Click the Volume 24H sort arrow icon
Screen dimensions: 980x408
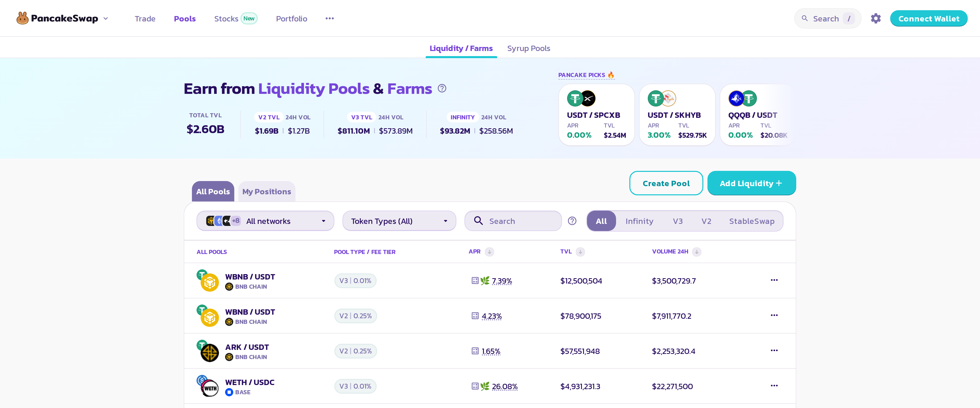pos(696,252)
